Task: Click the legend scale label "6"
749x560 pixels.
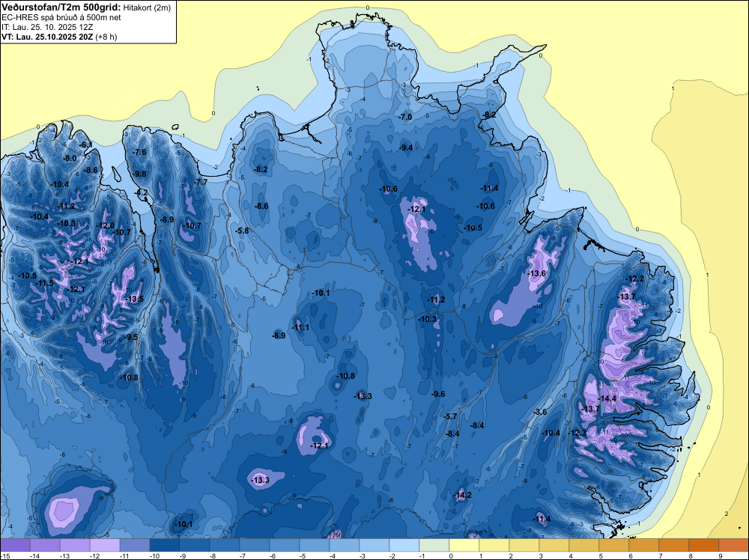Action: (630, 556)
